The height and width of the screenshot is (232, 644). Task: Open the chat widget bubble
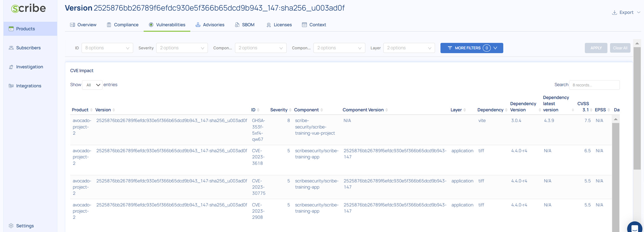[x=635, y=227]
